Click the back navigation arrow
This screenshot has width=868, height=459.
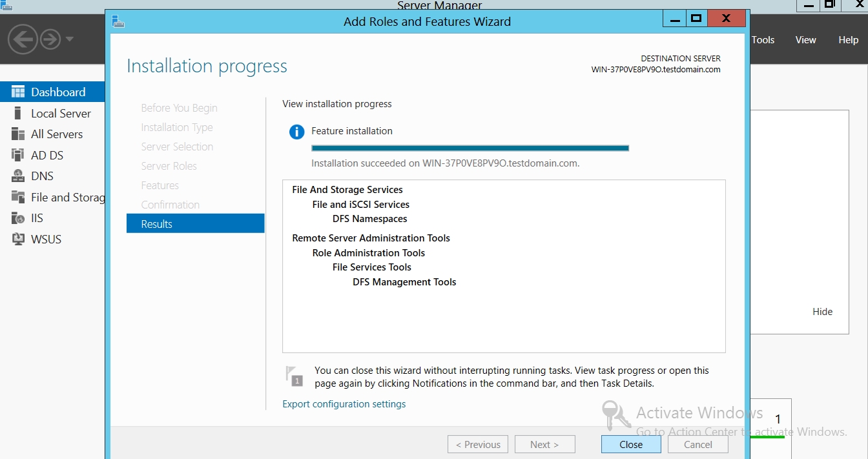(x=22, y=39)
